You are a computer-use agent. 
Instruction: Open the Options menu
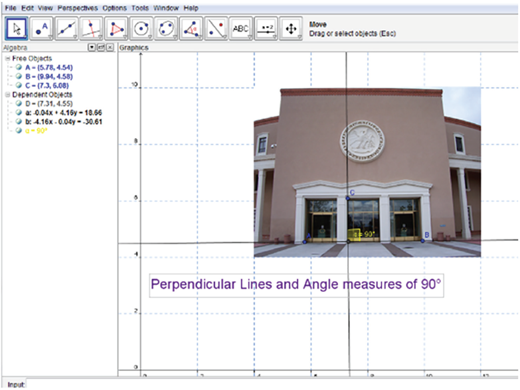click(x=114, y=8)
